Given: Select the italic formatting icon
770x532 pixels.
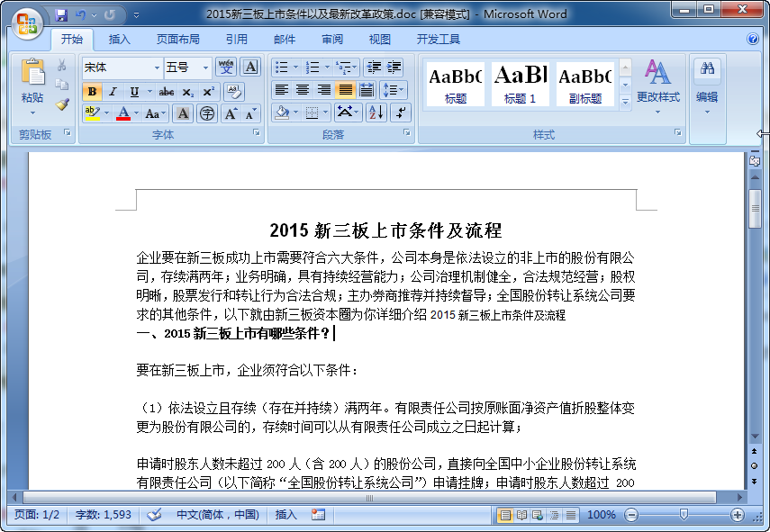Looking at the screenshot, I should 112,92.
